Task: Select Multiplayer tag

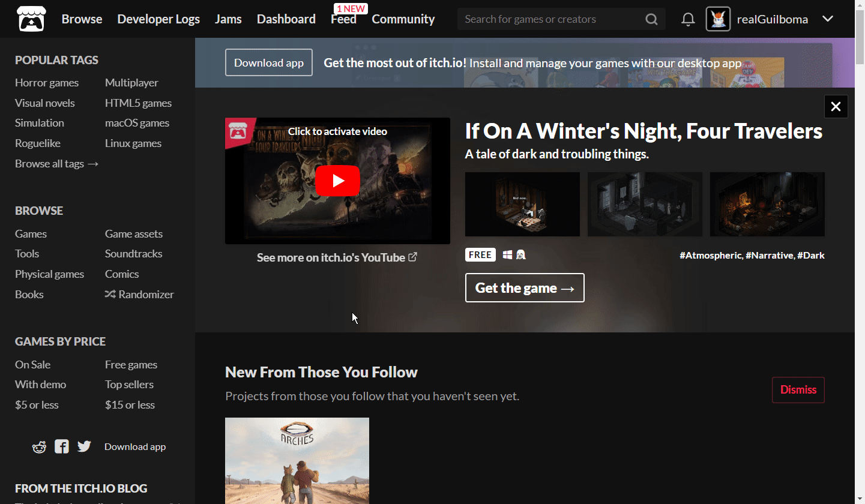Action: (x=131, y=83)
